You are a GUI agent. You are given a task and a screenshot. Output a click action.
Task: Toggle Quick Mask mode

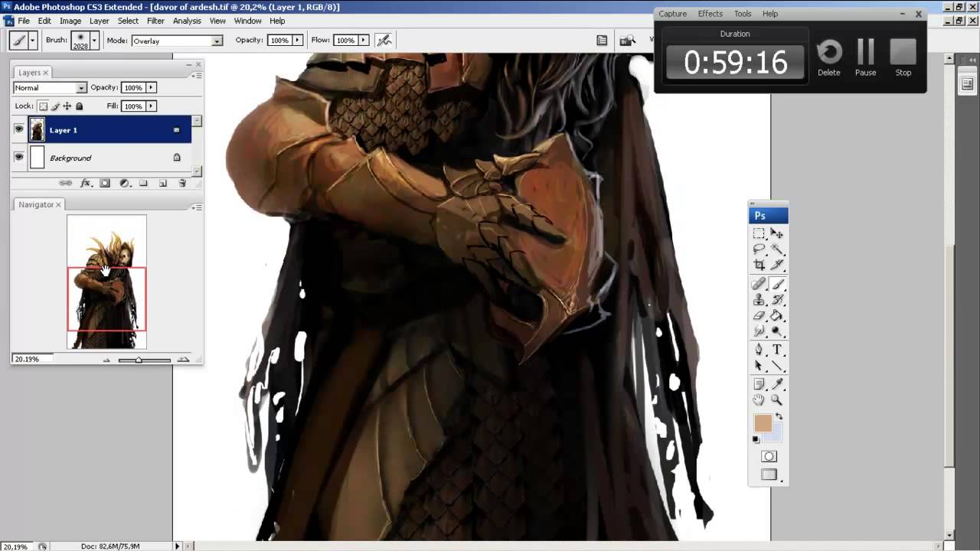coord(769,457)
